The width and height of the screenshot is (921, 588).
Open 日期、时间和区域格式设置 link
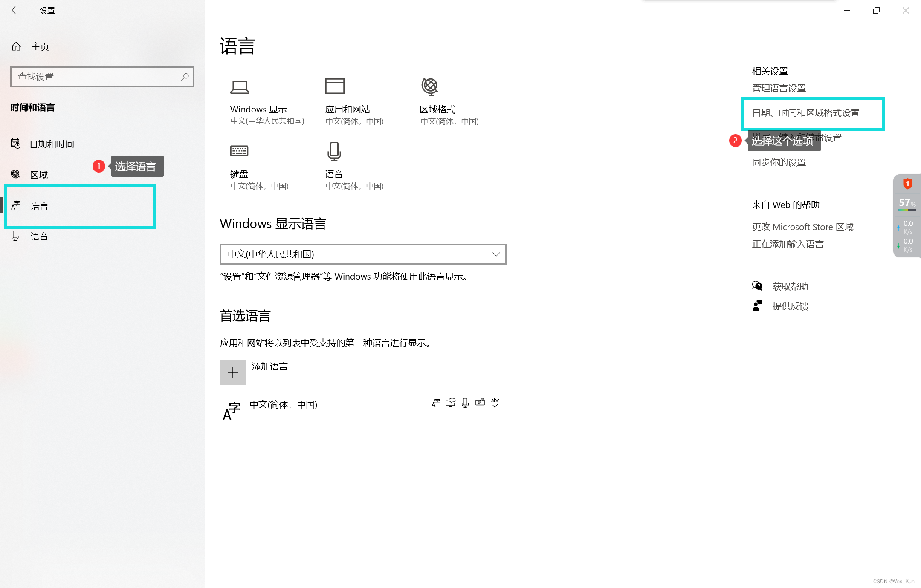tap(805, 113)
